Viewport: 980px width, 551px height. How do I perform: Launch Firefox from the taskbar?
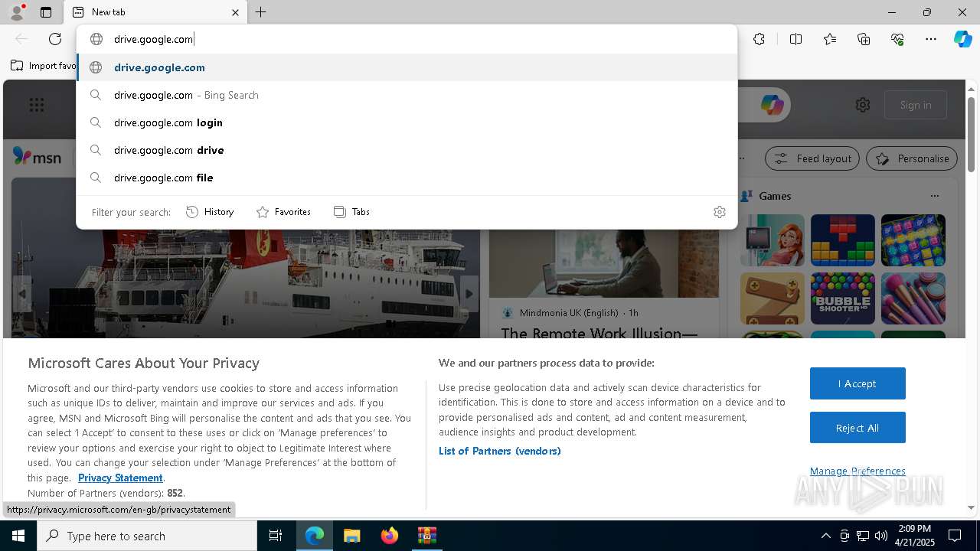[x=389, y=536]
